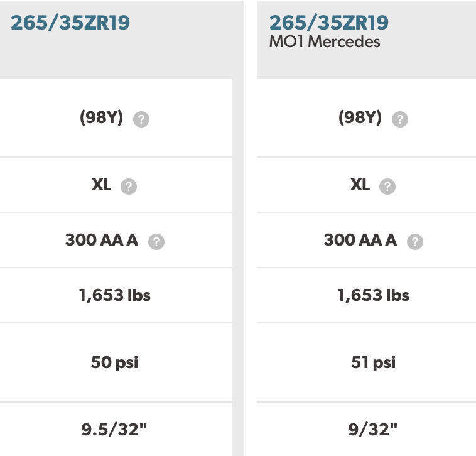Click help icon beside (98Y) in MO1 Mercedes column
Image resolution: width=476 pixels, height=456 pixels.
(x=400, y=119)
